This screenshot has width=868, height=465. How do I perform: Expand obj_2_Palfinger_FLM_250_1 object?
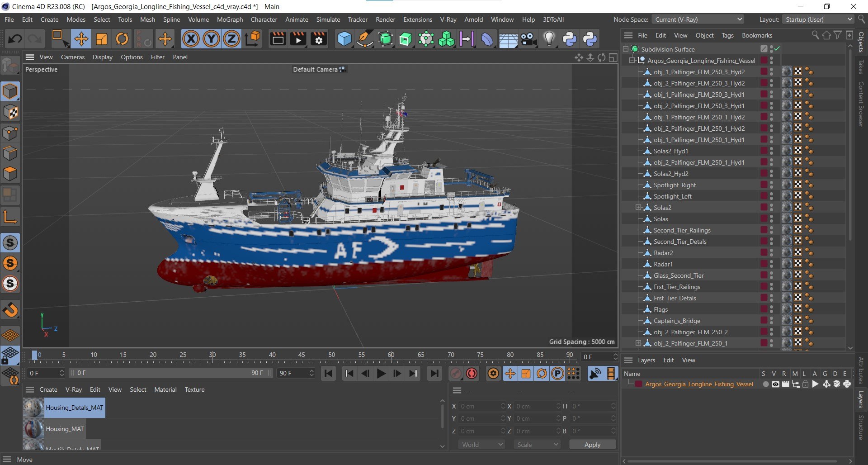click(x=638, y=343)
